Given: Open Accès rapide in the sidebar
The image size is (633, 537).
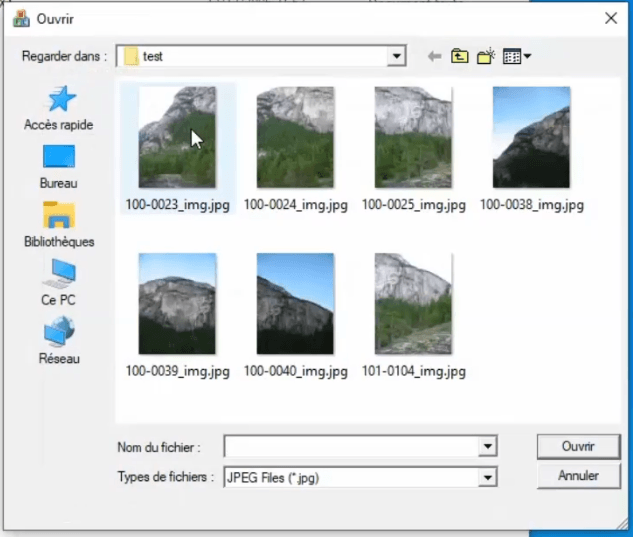Looking at the screenshot, I should coord(59,108).
